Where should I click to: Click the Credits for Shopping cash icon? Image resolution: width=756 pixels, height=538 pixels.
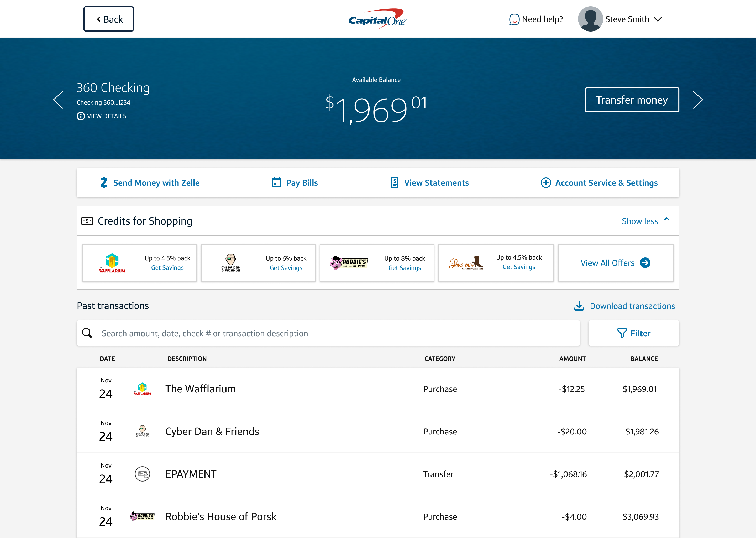tap(87, 221)
